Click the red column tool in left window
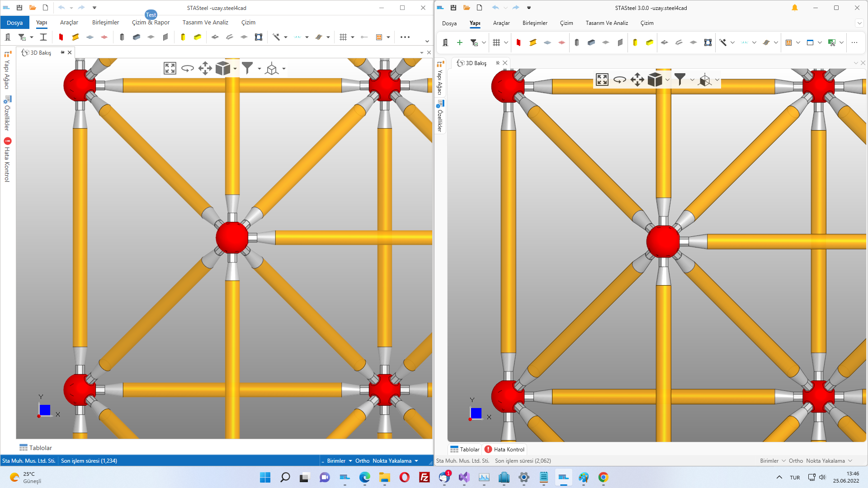Screen dimensions: 868x488 [x=61, y=37]
